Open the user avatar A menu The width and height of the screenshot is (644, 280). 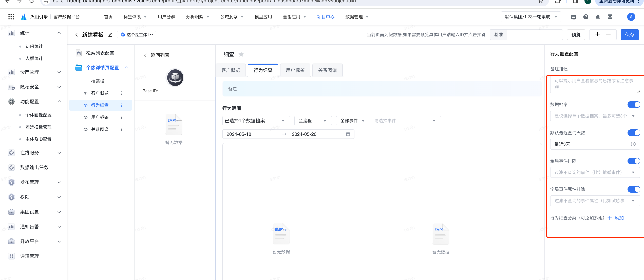631,17
